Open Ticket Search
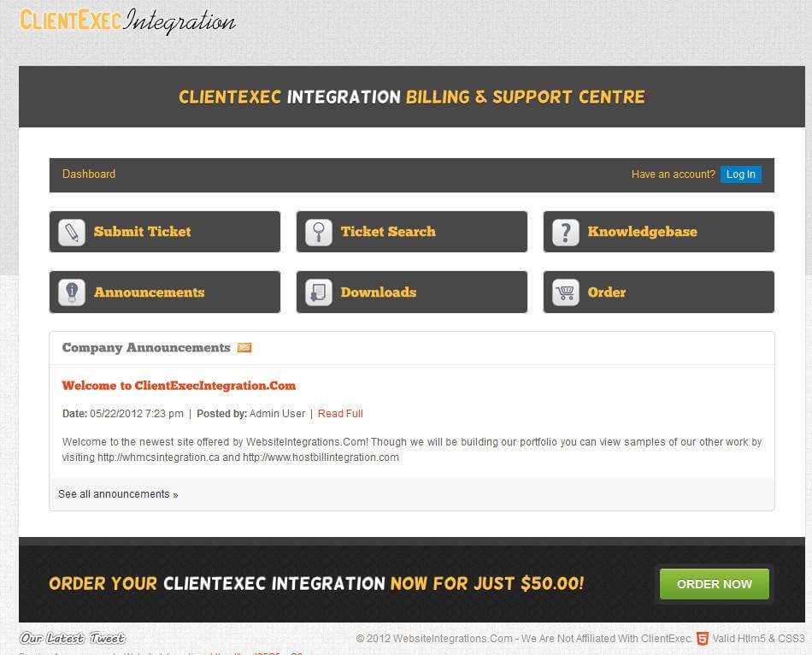812x655 pixels. point(412,232)
